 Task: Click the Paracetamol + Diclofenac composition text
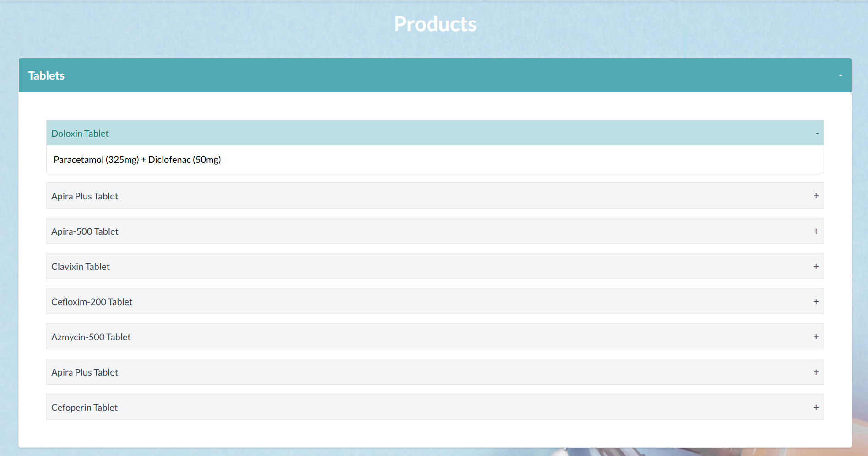coord(137,160)
